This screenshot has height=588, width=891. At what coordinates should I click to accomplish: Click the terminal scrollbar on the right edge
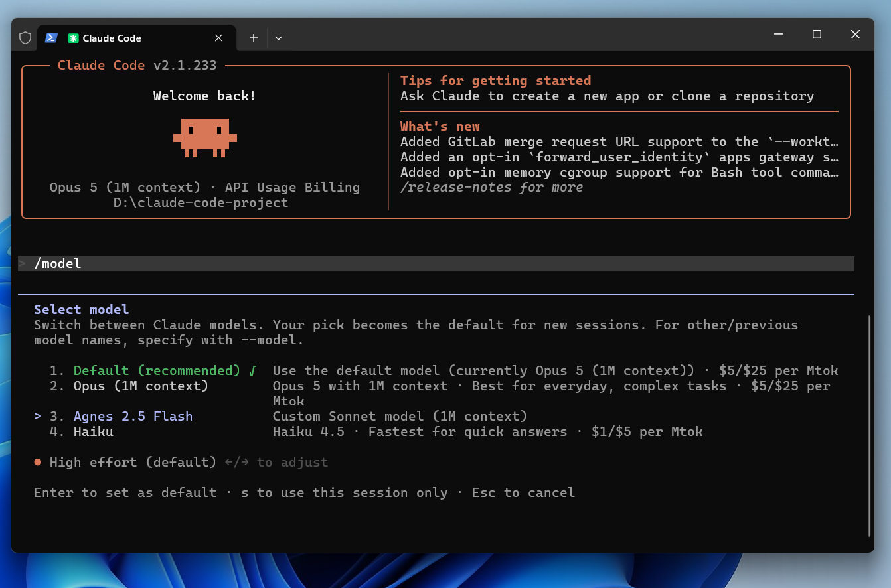[x=870, y=426]
